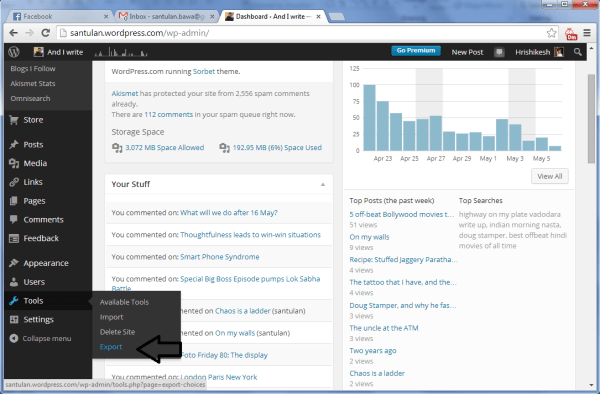This screenshot has height=394, width=600.
Task: Click the Links chain icon
Action: coord(14,182)
